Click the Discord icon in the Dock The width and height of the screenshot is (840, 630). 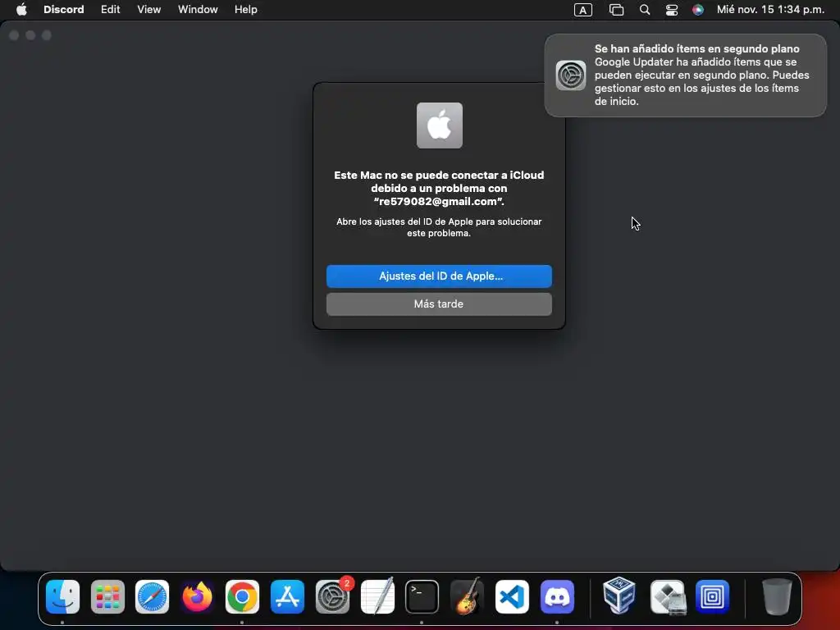point(557,597)
